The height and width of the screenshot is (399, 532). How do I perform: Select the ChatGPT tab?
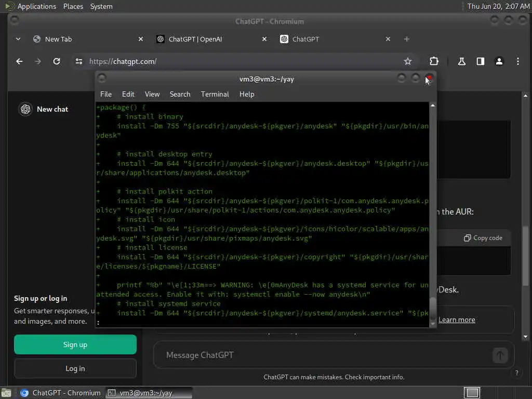[336, 39]
